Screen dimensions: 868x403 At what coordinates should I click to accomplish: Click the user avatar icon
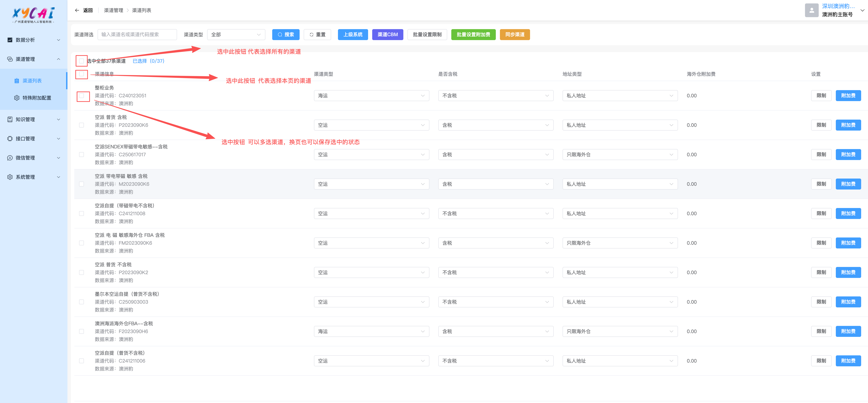tap(811, 10)
